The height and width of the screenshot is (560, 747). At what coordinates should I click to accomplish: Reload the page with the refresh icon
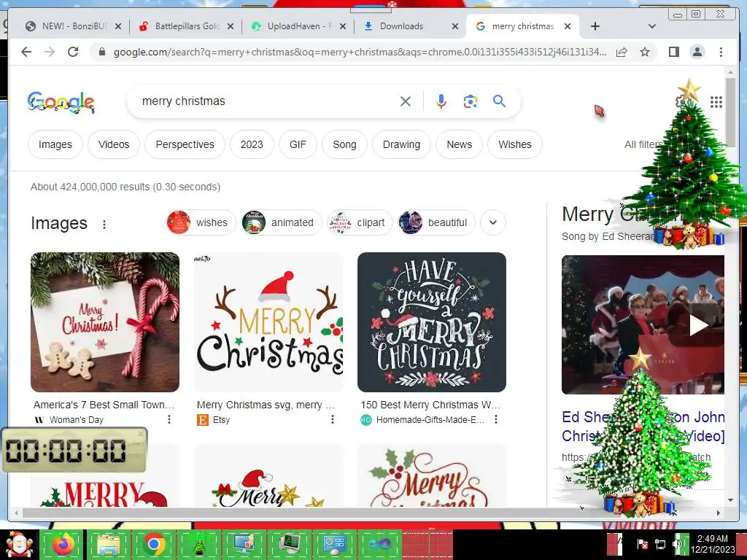click(x=73, y=52)
